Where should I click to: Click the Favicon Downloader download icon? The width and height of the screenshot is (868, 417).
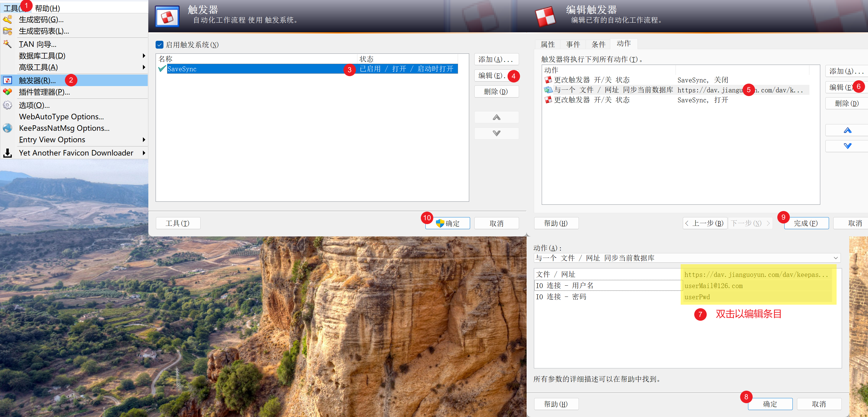pyautogui.click(x=8, y=153)
